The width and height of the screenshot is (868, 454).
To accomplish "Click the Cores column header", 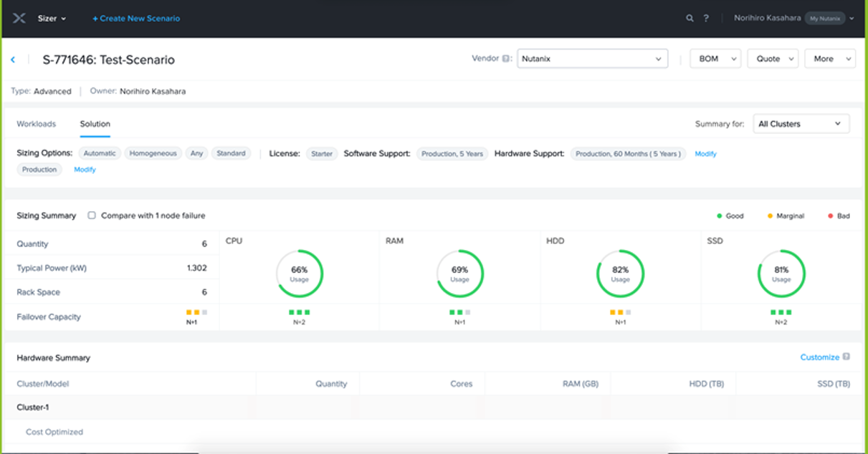I will (462, 384).
